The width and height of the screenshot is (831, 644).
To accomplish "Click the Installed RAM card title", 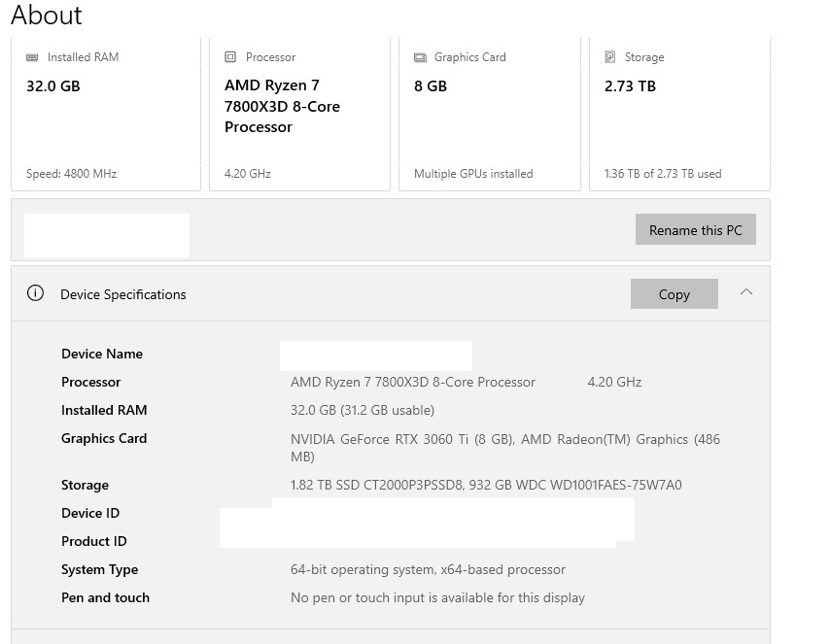I will [83, 56].
